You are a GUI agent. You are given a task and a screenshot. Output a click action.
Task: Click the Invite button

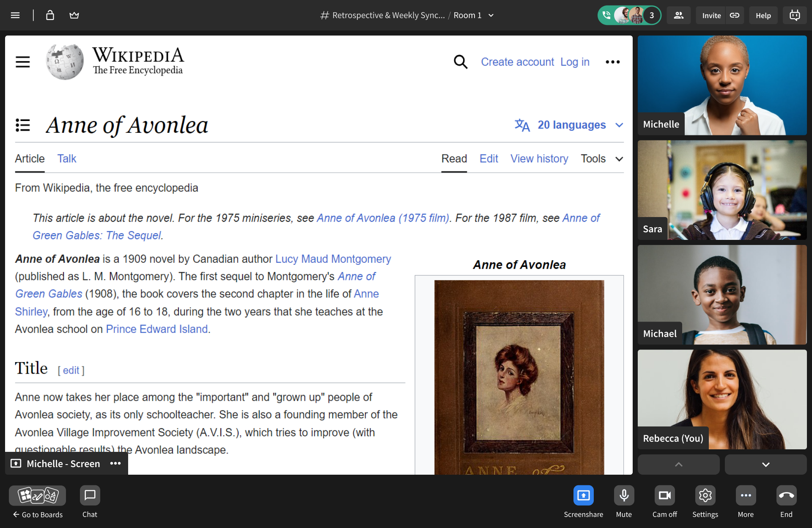[711, 15]
